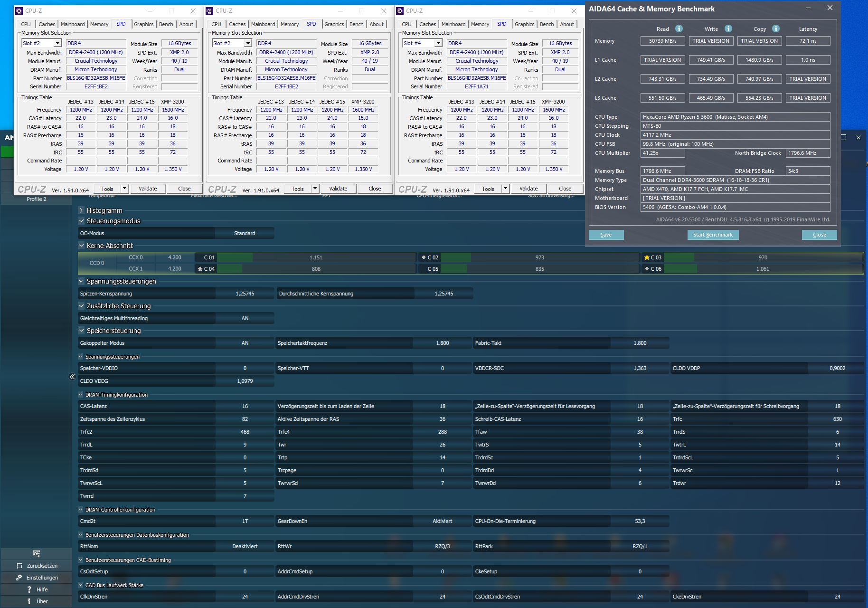This screenshot has height=608, width=868.
Task: Click core C 05 usage bar
Action: [540, 269]
